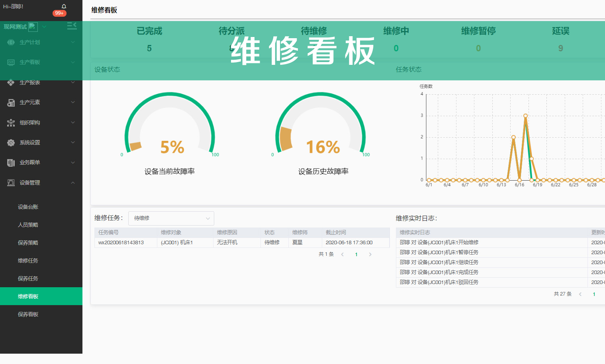Click the 6/17 peak point on chart
The height and width of the screenshot is (364, 605).
(525, 116)
